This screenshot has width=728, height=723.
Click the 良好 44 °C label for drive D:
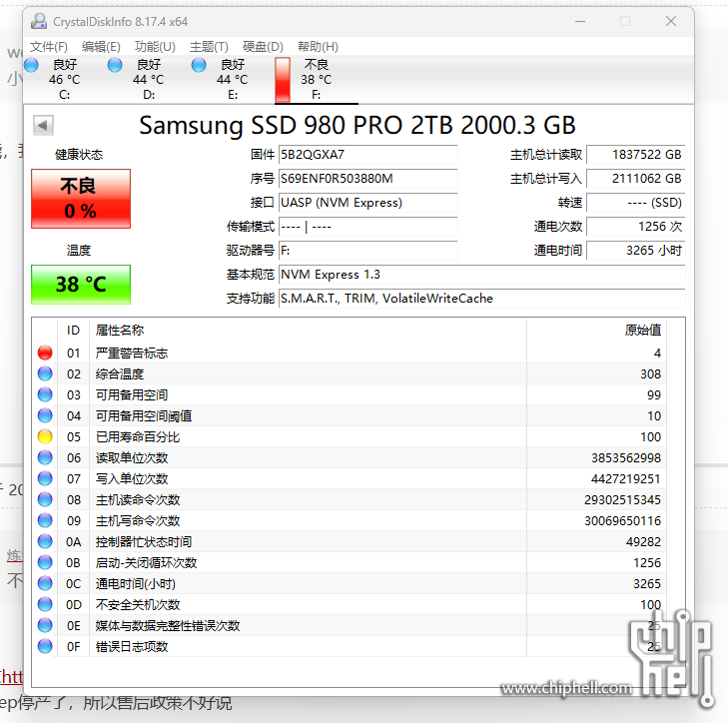pyautogui.click(x=149, y=72)
